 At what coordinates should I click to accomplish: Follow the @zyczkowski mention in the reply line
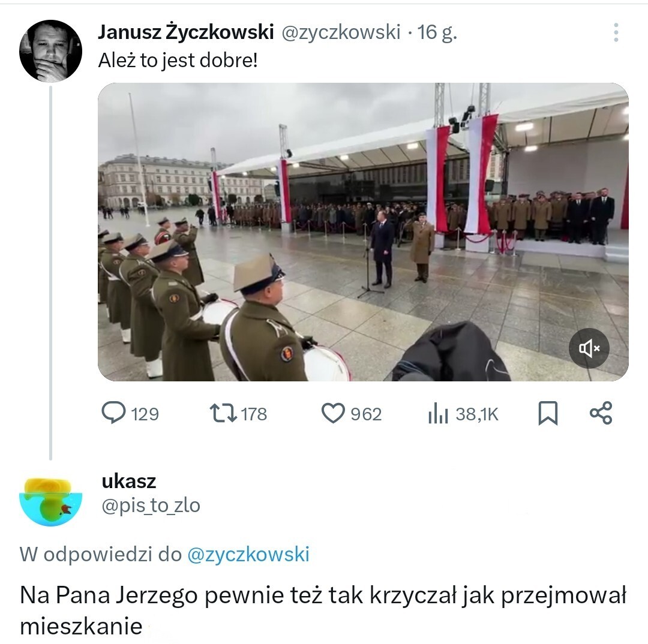coord(248,555)
